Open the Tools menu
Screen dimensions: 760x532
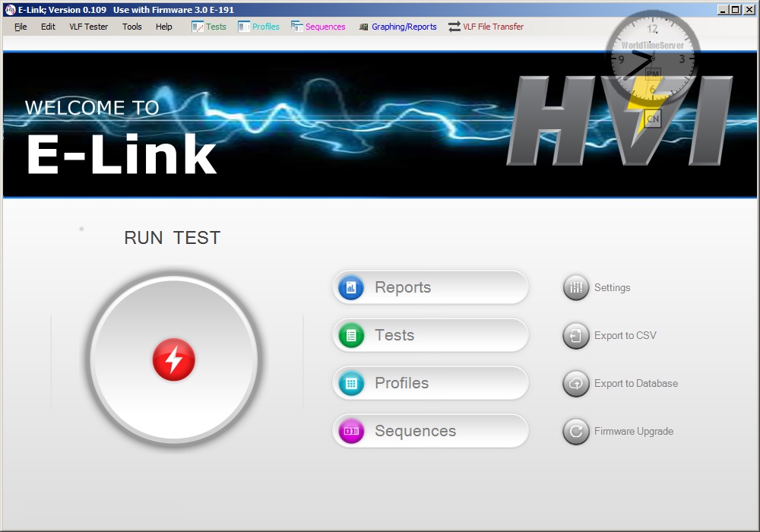(x=131, y=27)
